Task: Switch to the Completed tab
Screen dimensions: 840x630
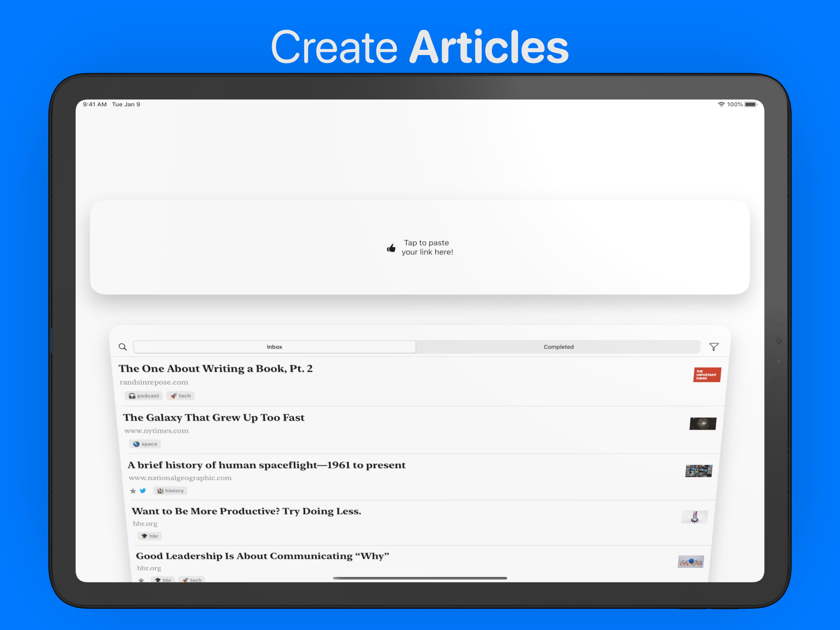Action: coord(558,347)
